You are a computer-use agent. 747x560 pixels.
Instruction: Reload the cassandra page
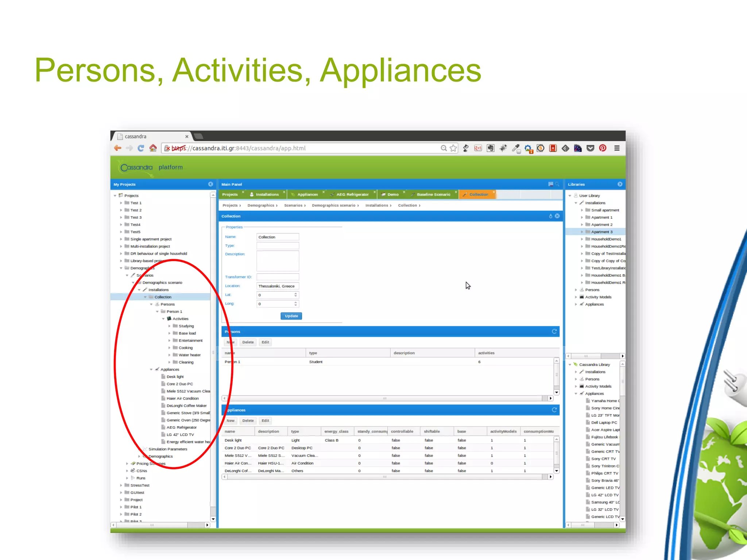141,148
